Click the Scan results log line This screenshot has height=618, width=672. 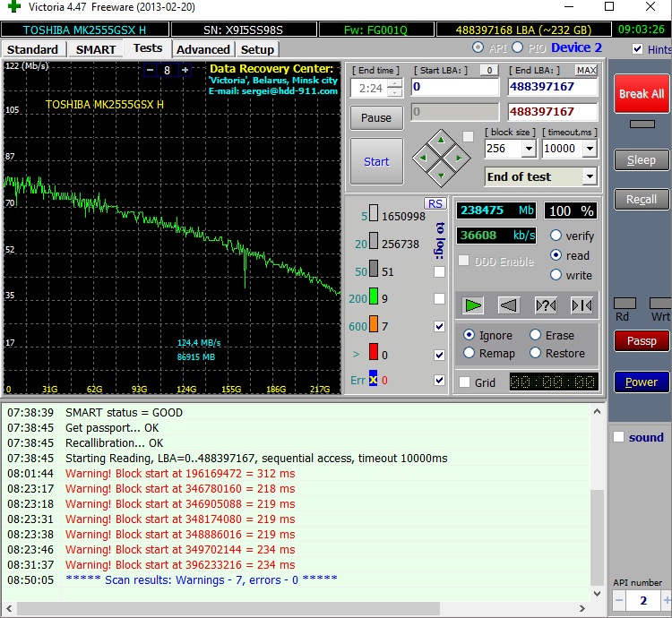pyautogui.click(x=202, y=579)
